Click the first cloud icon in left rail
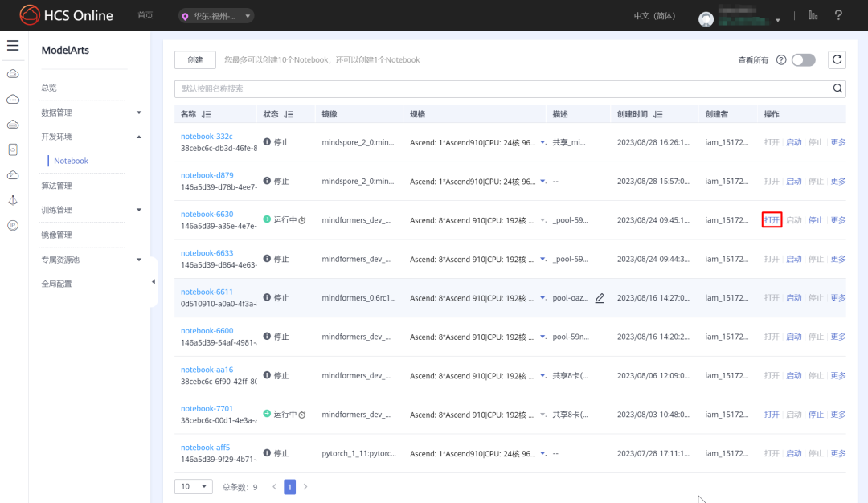Viewport: 868px width, 503px height. coord(13,74)
